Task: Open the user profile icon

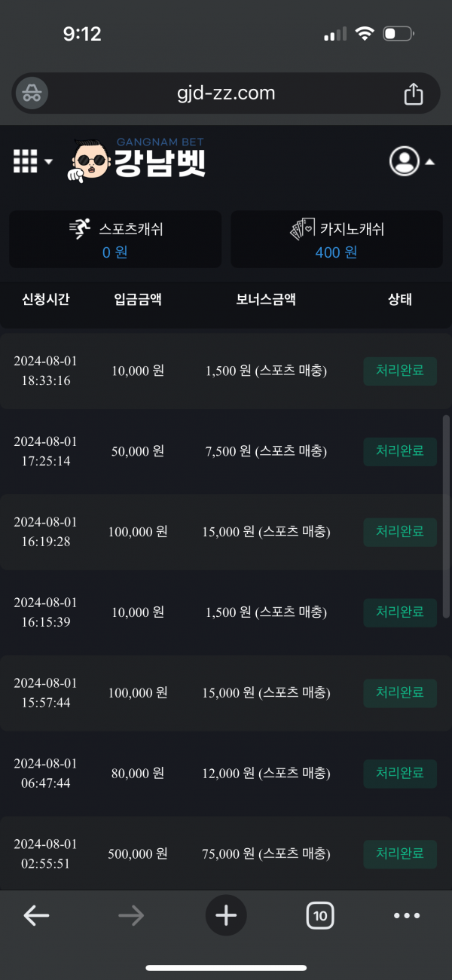Action: (x=404, y=160)
